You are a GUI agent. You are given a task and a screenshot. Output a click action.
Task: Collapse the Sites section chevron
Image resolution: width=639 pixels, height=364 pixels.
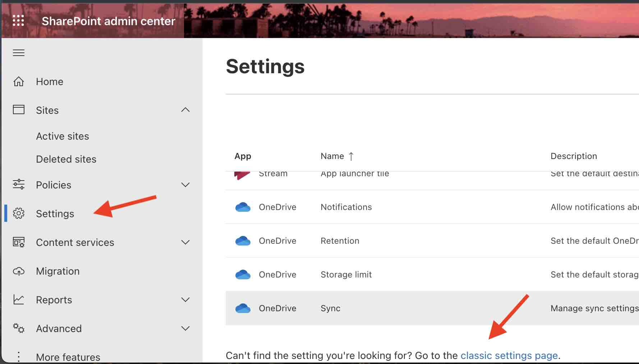185,110
